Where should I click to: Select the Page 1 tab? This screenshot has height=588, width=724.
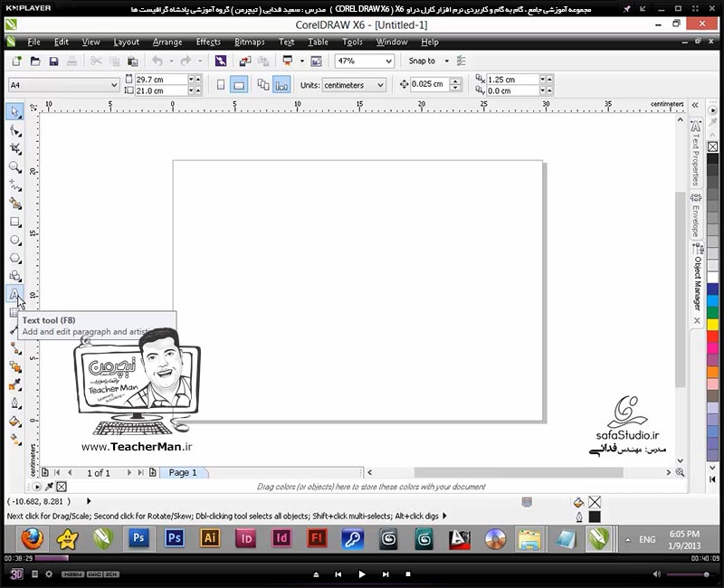(x=183, y=472)
